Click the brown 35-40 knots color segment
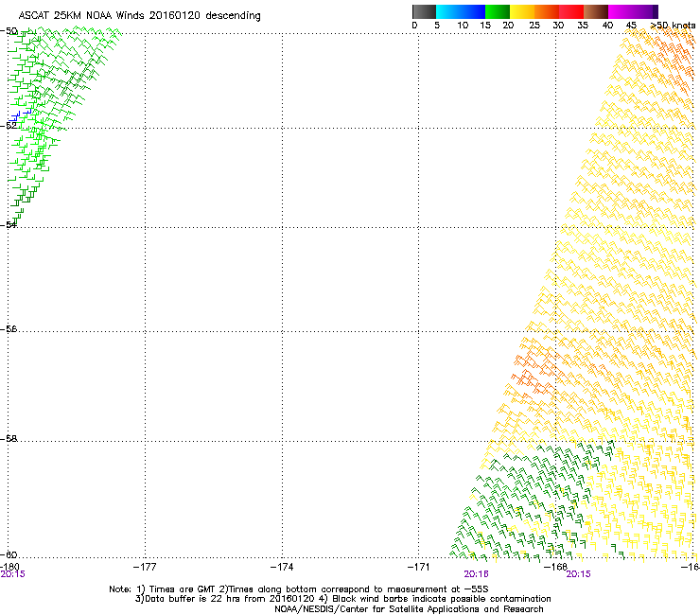 point(596,11)
